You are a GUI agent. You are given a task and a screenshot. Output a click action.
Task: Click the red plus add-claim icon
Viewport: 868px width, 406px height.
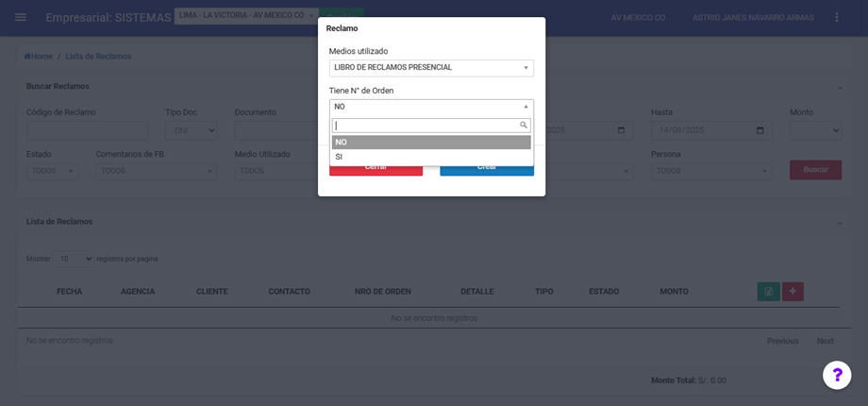793,292
